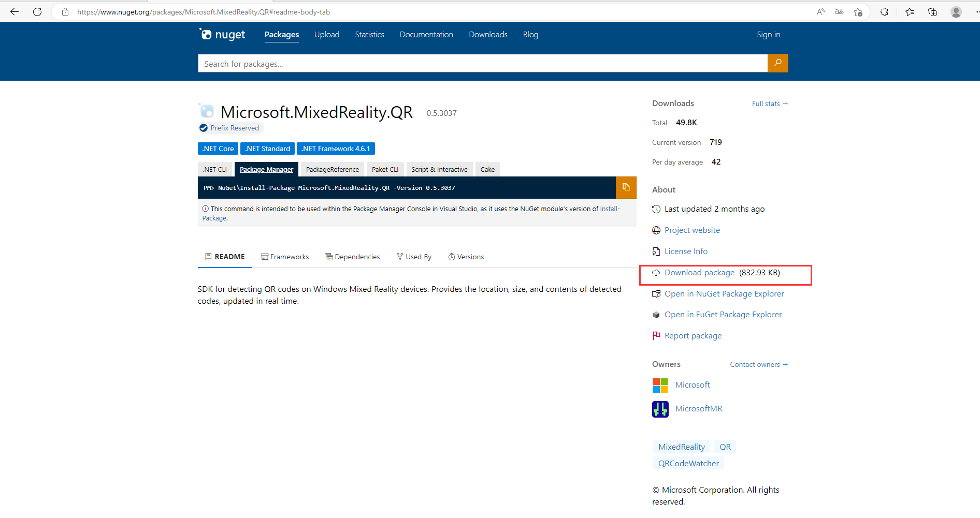This screenshot has width=980, height=518.
Task: Switch to the README tab
Action: point(225,257)
